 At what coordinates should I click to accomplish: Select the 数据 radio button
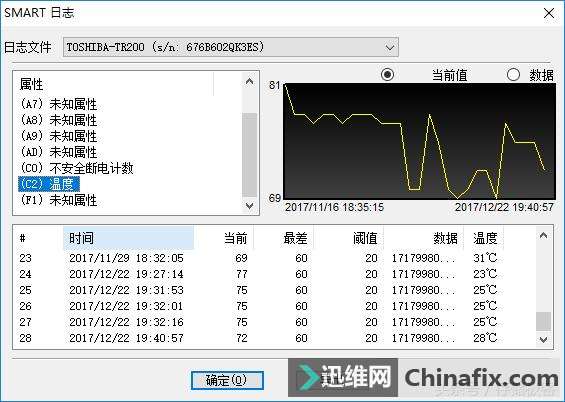pos(513,75)
